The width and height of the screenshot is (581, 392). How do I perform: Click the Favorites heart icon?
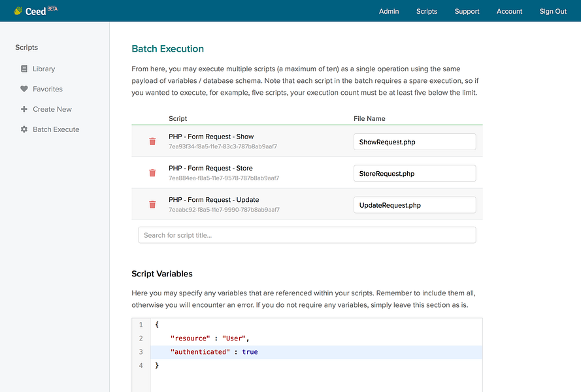24,89
